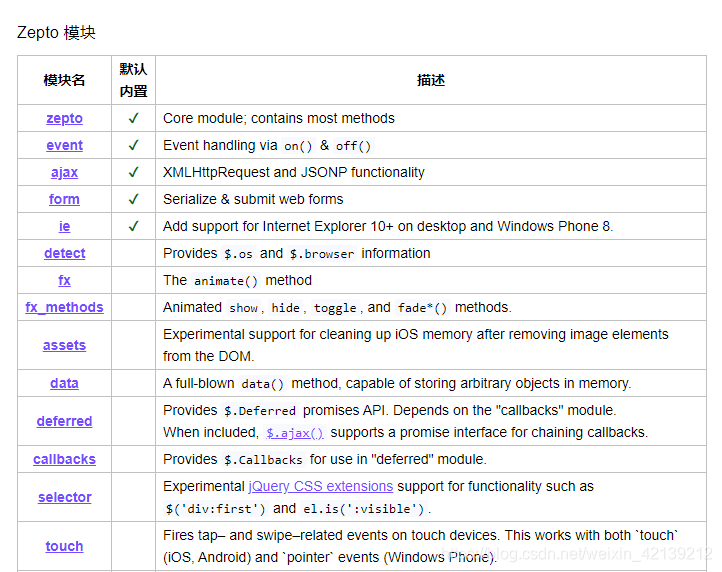722x572 pixels.
Task: Click 'Serialize & submit web forms' text
Action: [x=253, y=199]
